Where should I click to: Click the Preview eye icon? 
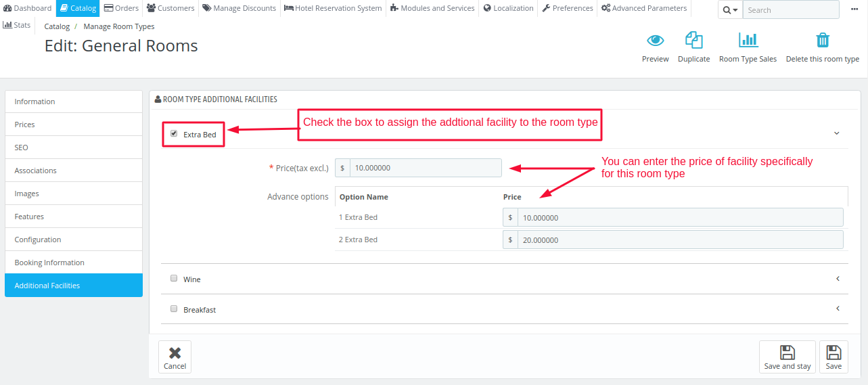(x=656, y=40)
